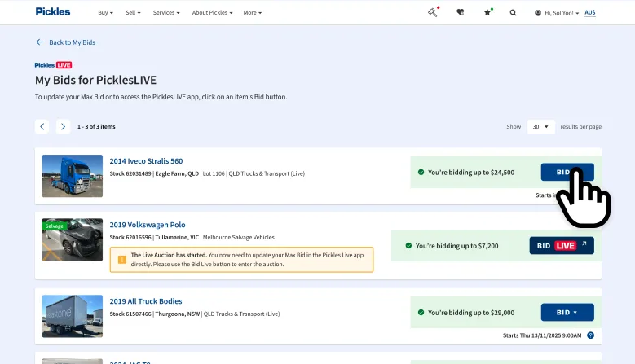Click the truck body trailer thumbnail
This screenshot has height=364, width=635.
[72, 316]
